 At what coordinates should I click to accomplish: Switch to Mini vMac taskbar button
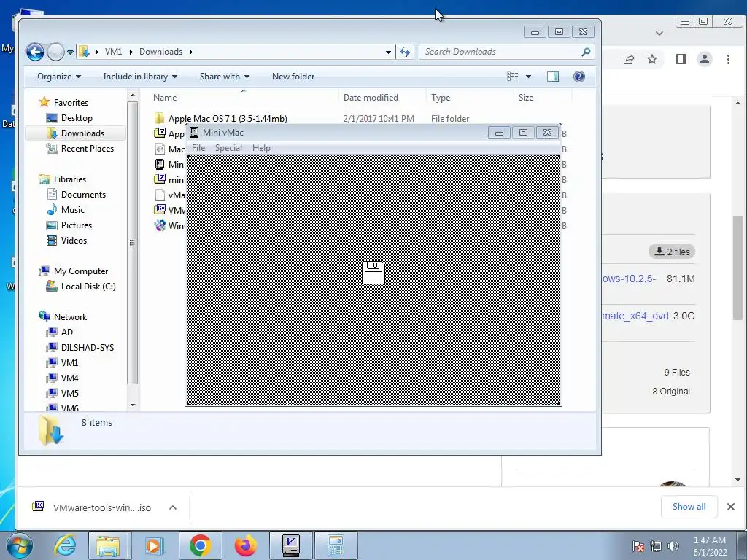point(290,545)
